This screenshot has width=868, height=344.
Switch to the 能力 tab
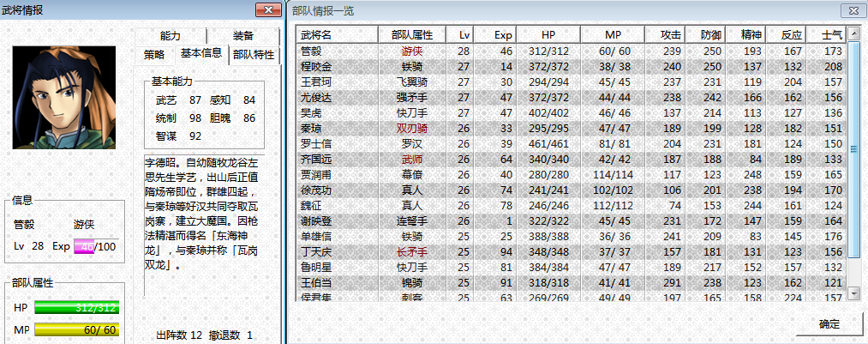[170, 35]
